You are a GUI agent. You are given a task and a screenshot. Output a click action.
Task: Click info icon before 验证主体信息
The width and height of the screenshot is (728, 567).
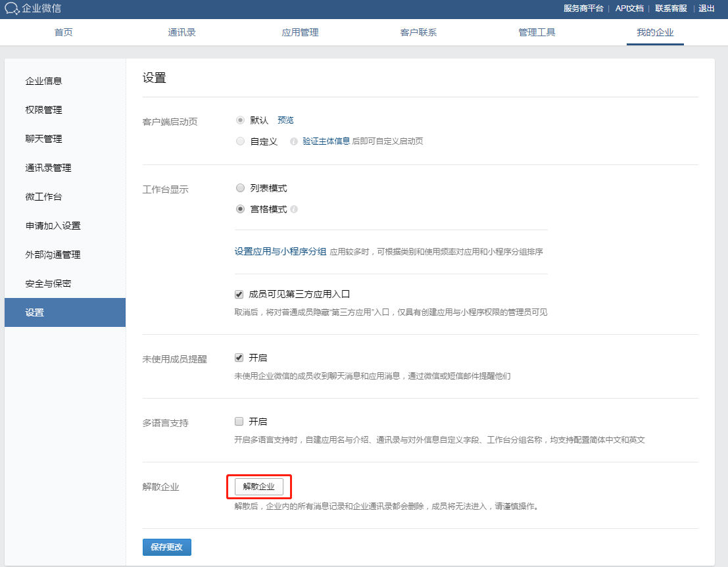click(293, 141)
